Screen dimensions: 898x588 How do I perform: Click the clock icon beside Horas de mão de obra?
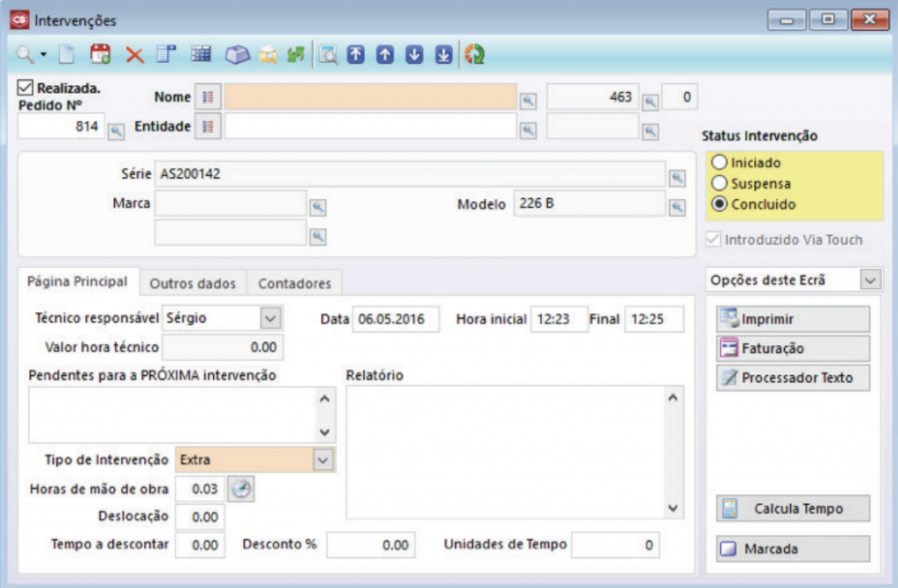pos(241,489)
